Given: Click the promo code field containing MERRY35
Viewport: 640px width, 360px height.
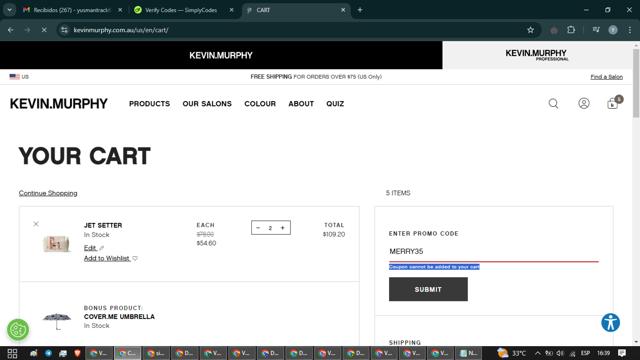Looking at the screenshot, I should [x=494, y=251].
